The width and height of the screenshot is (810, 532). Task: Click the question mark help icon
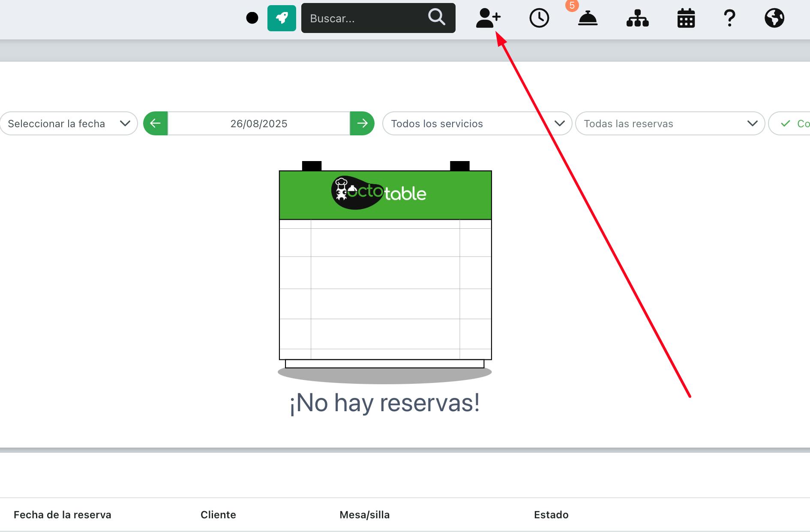(729, 18)
